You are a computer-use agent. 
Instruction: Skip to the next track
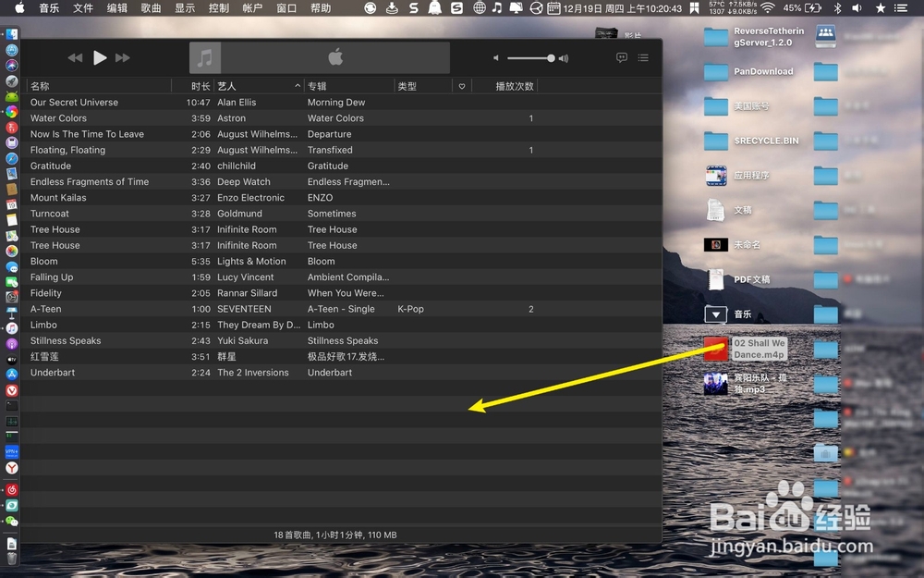coord(122,57)
